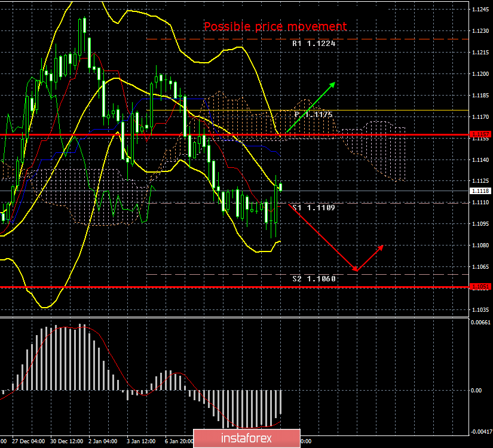
Task: Click the Possible price movement title
Action: (x=275, y=26)
